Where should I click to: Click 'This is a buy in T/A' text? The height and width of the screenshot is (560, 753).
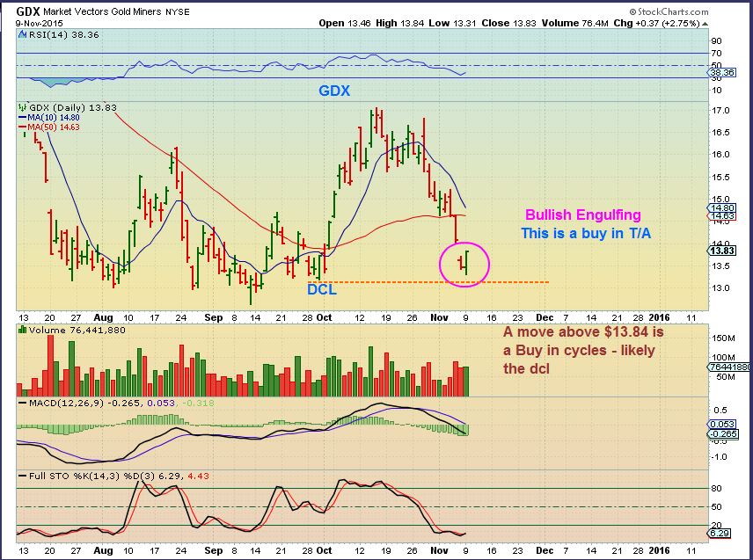[586, 233]
